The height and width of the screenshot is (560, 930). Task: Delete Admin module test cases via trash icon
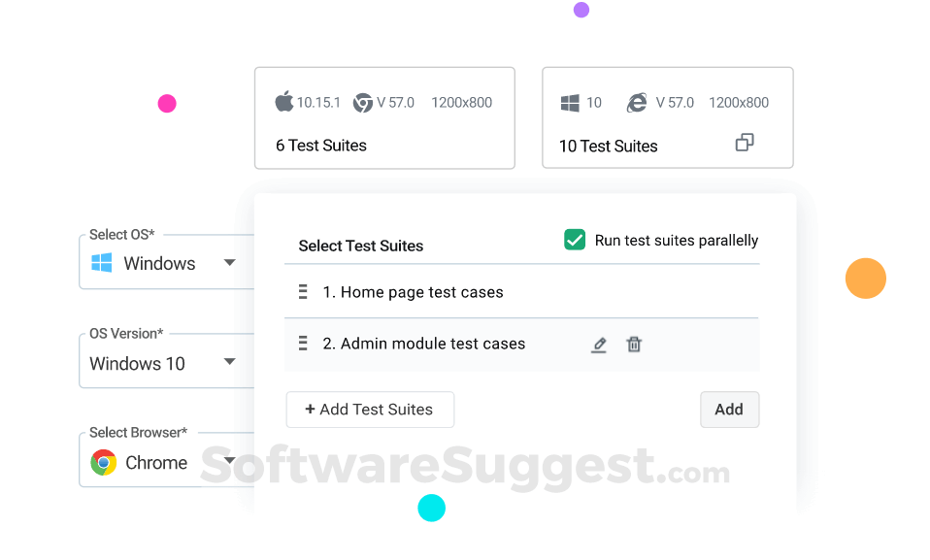[634, 344]
